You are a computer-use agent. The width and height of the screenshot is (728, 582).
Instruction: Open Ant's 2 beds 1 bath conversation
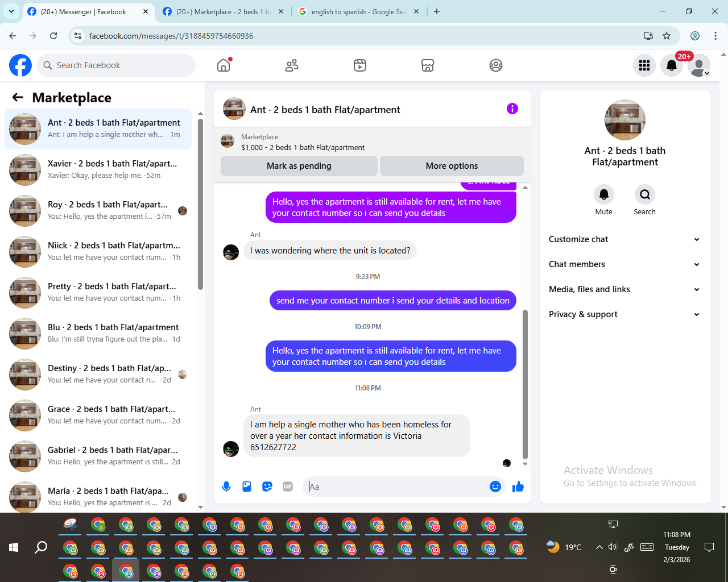pos(98,129)
